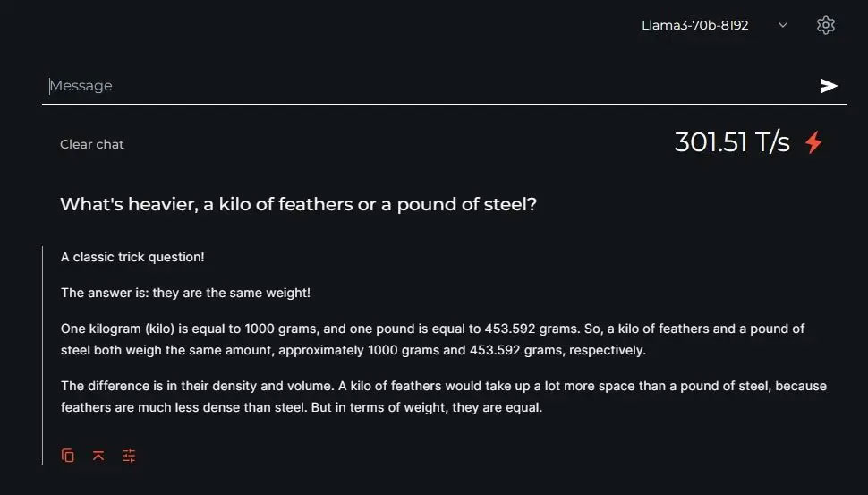Click the line starting 'feathers are much less dense'
This screenshot has height=495, width=868.
302,407
